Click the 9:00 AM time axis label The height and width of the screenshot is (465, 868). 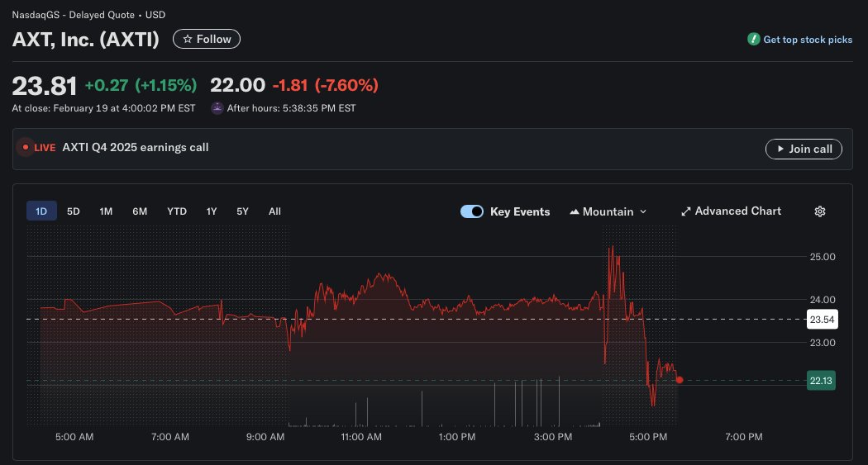point(265,437)
